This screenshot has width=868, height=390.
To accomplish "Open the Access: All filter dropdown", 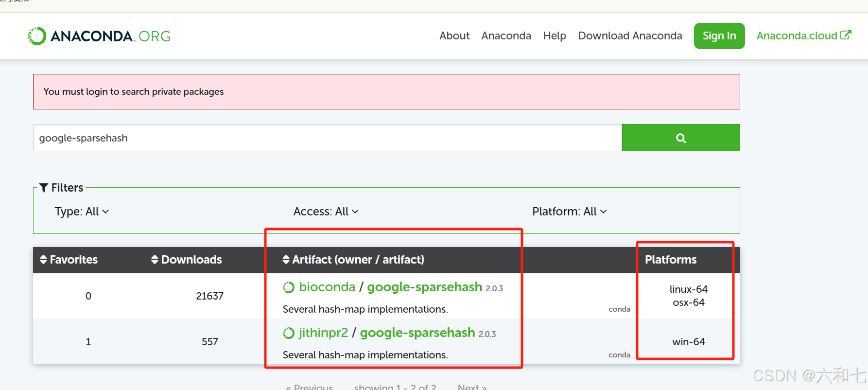I will [326, 212].
